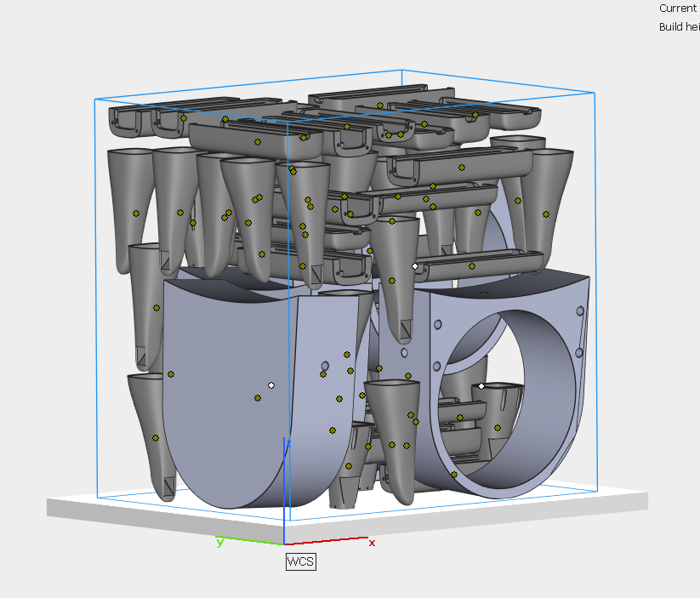Expand the Current readout in the corner

676,9
